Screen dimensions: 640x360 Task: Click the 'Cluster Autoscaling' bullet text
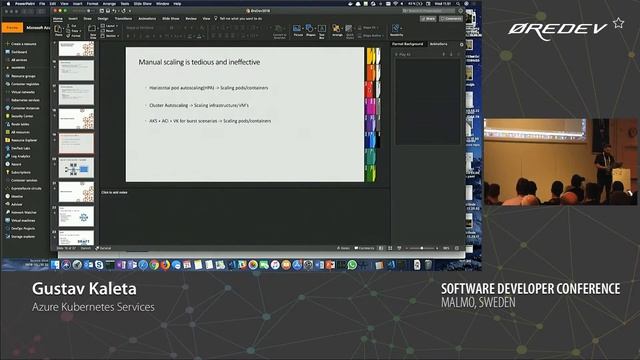199,105
